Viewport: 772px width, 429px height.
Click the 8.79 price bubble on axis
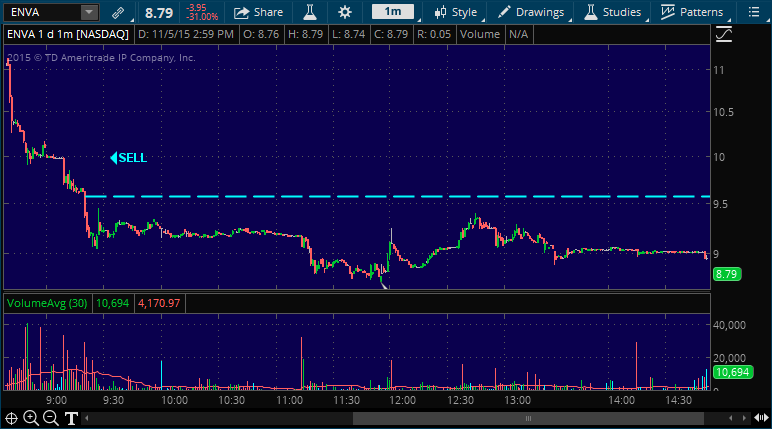[727, 274]
